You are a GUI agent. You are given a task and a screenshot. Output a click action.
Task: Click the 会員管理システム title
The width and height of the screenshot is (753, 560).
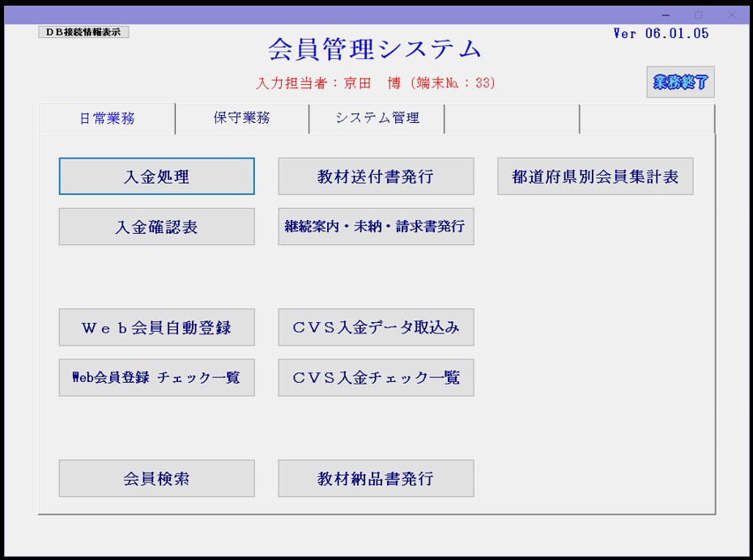click(x=375, y=49)
